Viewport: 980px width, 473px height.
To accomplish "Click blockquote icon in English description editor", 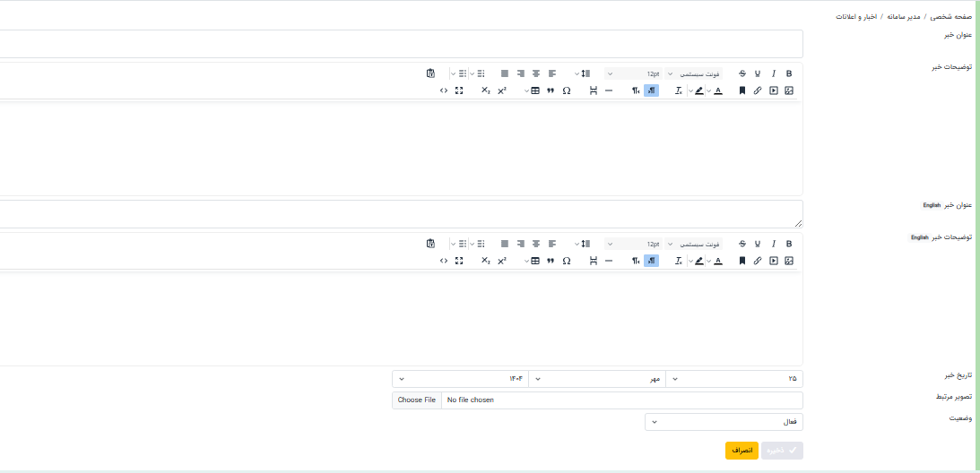I will click(551, 261).
